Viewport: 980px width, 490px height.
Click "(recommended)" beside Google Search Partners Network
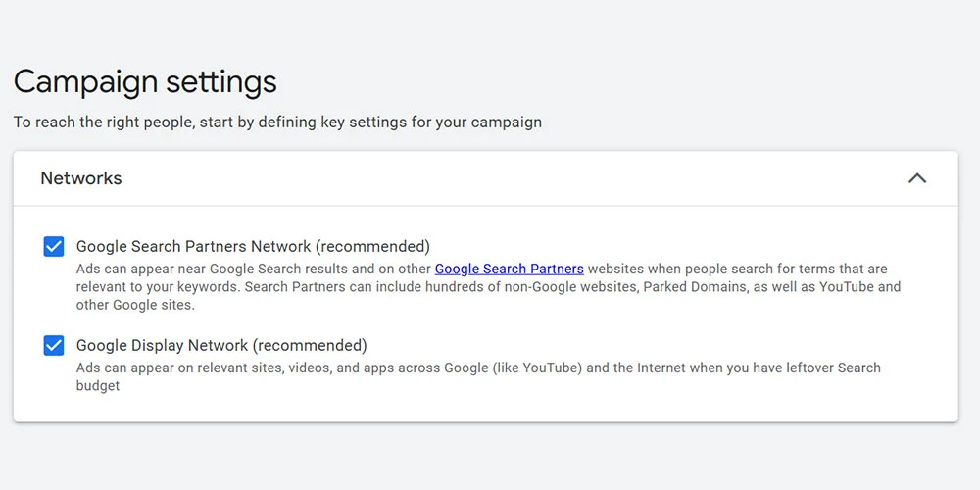pyautogui.click(x=373, y=247)
